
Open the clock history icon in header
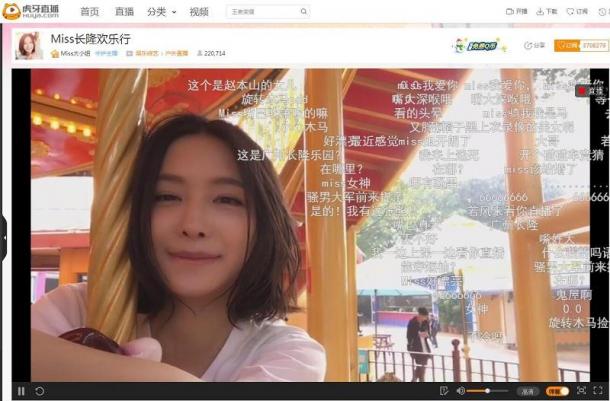602,12
